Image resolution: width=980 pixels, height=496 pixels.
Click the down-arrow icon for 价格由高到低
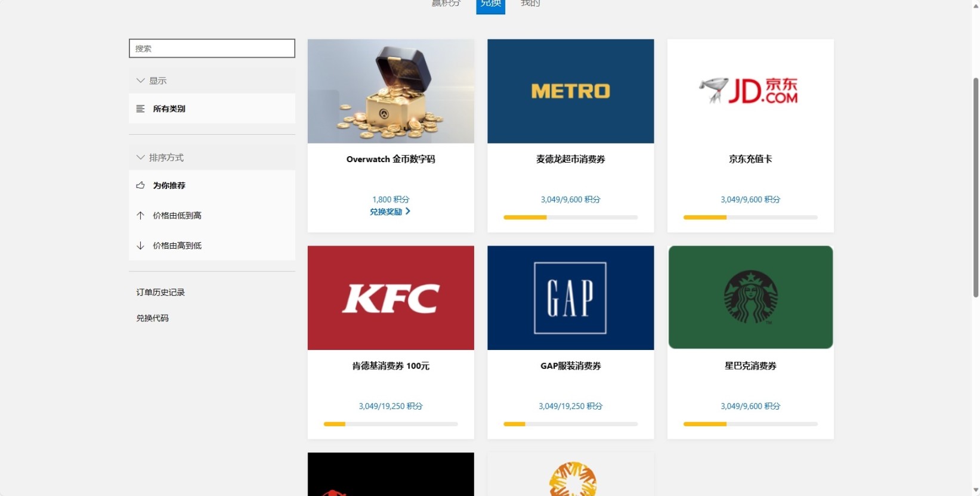click(140, 246)
